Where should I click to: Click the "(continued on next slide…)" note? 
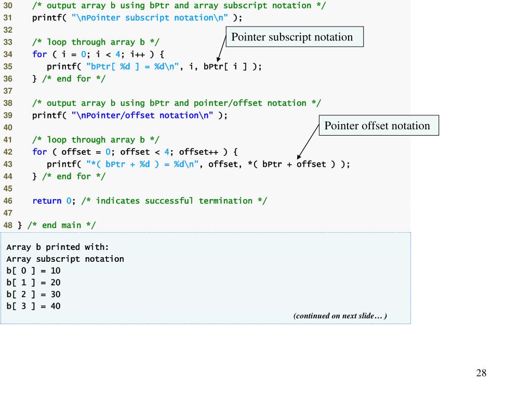click(340, 316)
